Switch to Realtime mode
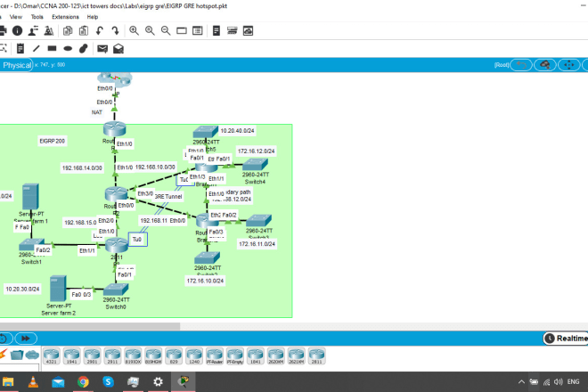This screenshot has height=392, width=588. click(566, 339)
